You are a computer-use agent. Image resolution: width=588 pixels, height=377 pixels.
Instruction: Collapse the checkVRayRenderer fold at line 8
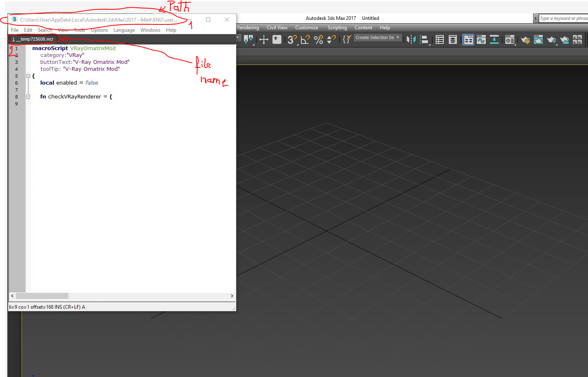tap(28, 96)
